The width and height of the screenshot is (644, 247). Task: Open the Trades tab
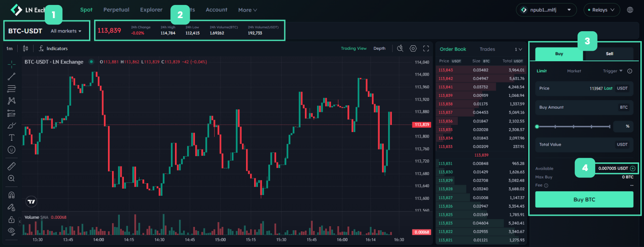(x=487, y=49)
